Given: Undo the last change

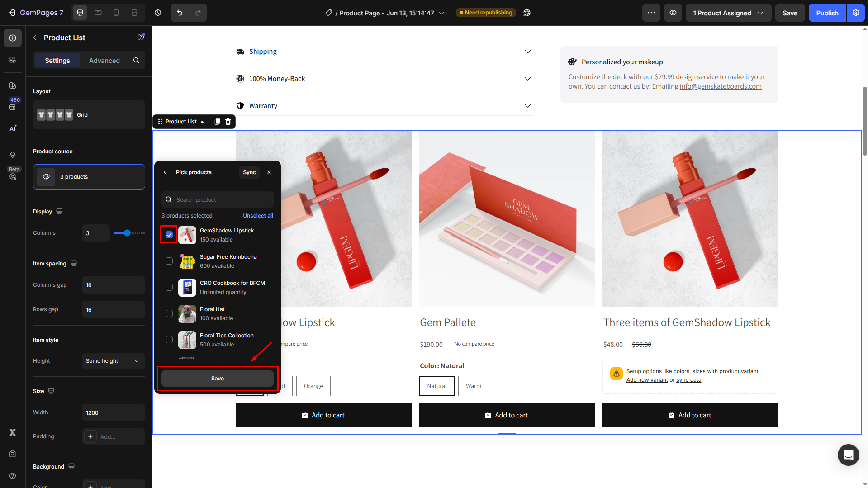Looking at the screenshot, I should (180, 13).
